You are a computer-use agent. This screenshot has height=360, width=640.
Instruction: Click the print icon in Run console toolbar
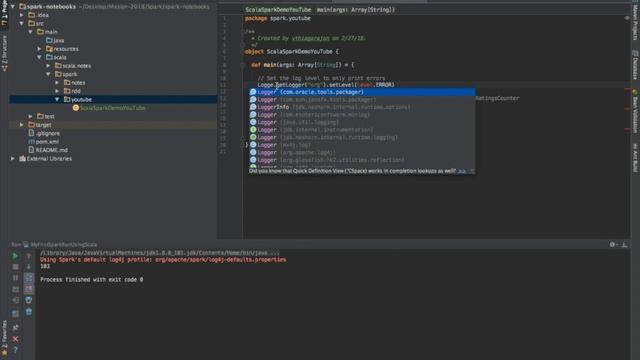coord(29,300)
